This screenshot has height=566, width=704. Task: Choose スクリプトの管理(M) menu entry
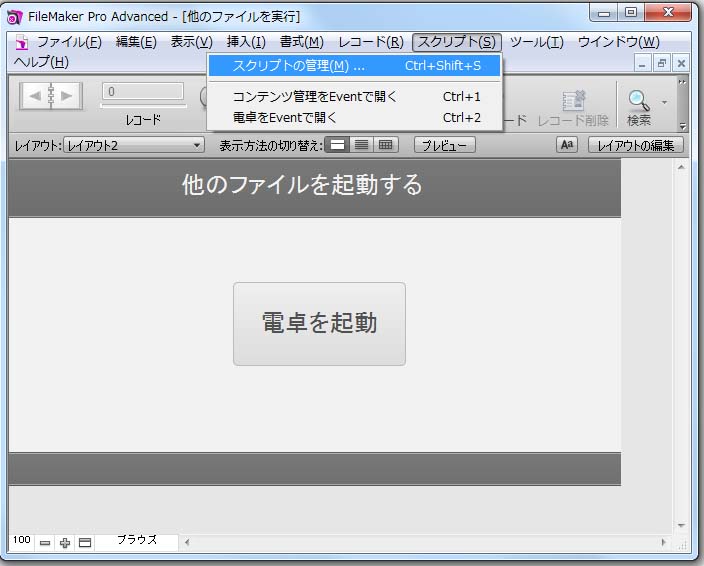coord(354,66)
